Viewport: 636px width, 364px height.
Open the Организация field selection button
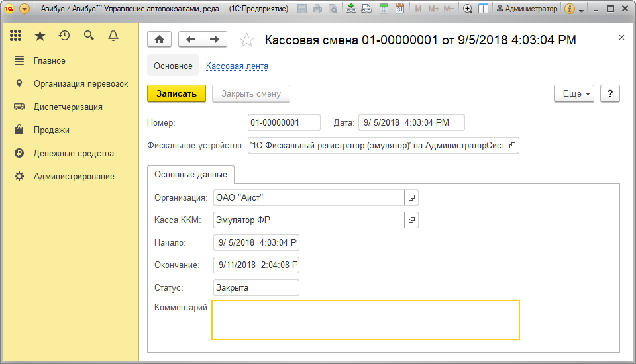click(x=411, y=197)
